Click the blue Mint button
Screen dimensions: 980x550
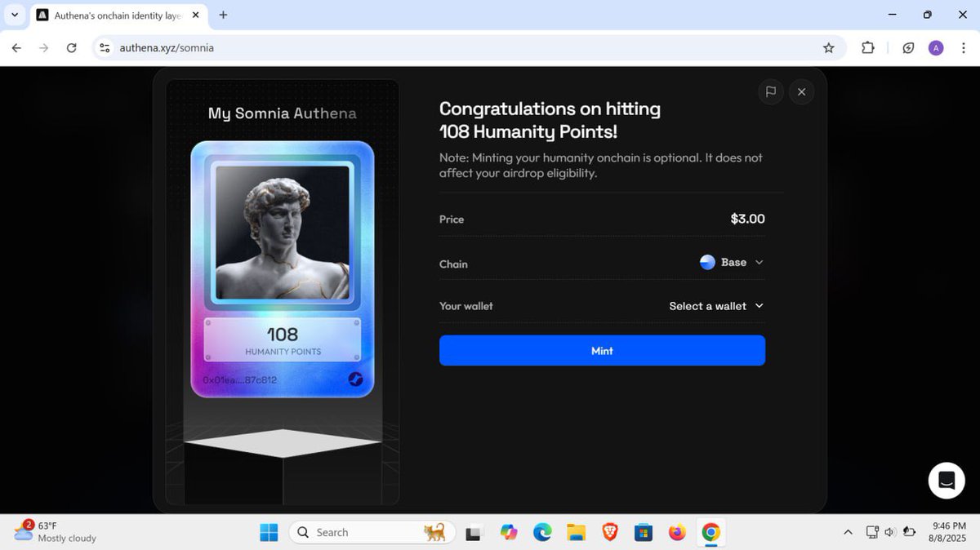pyautogui.click(x=602, y=350)
